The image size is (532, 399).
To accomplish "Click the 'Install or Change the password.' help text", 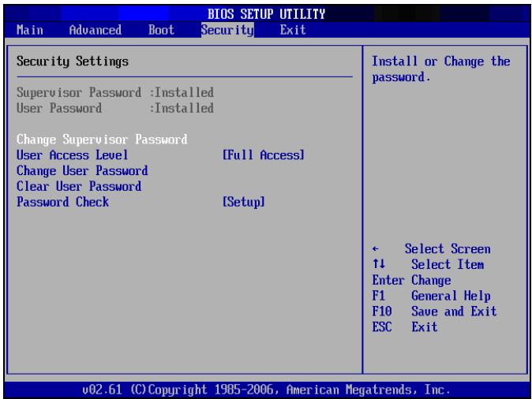I will [441, 69].
